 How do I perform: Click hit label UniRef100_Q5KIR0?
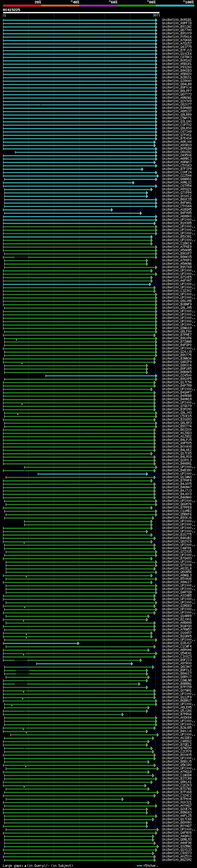(x=176, y=765)
